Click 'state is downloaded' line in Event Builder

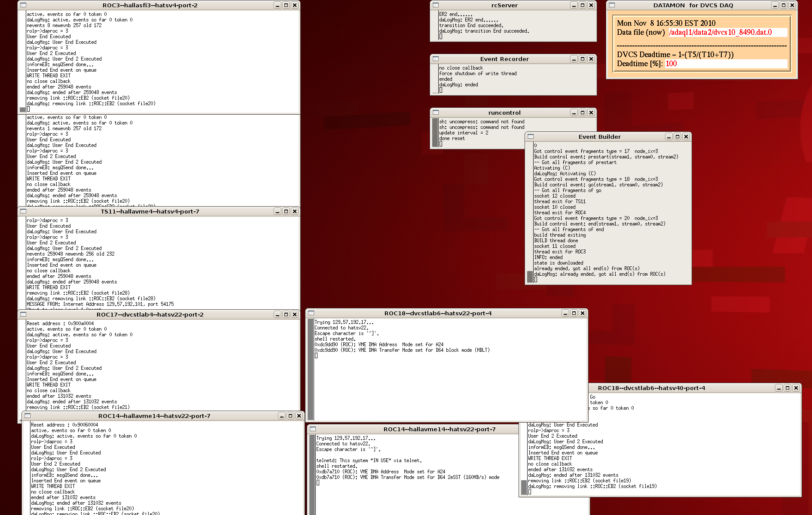[x=559, y=263]
